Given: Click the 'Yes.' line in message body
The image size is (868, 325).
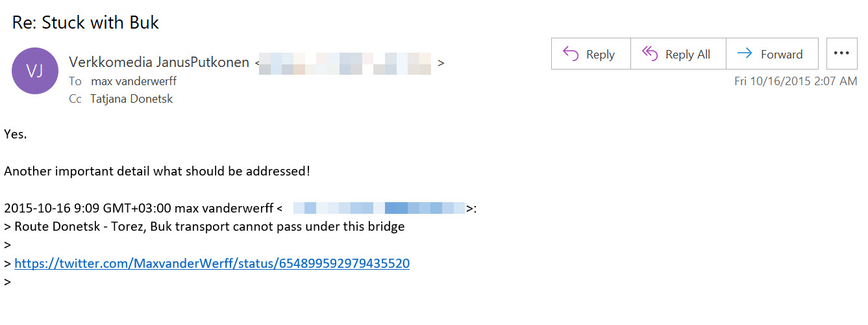Looking at the screenshot, I should click(16, 135).
